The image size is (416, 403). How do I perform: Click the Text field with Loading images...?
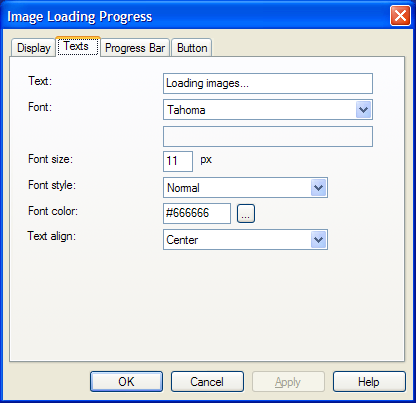coord(268,83)
